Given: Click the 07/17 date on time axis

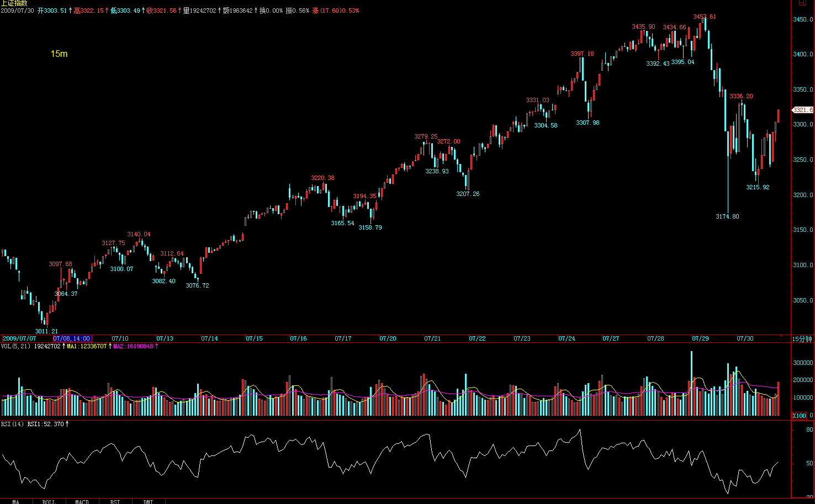Looking at the screenshot, I should click(343, 339).
